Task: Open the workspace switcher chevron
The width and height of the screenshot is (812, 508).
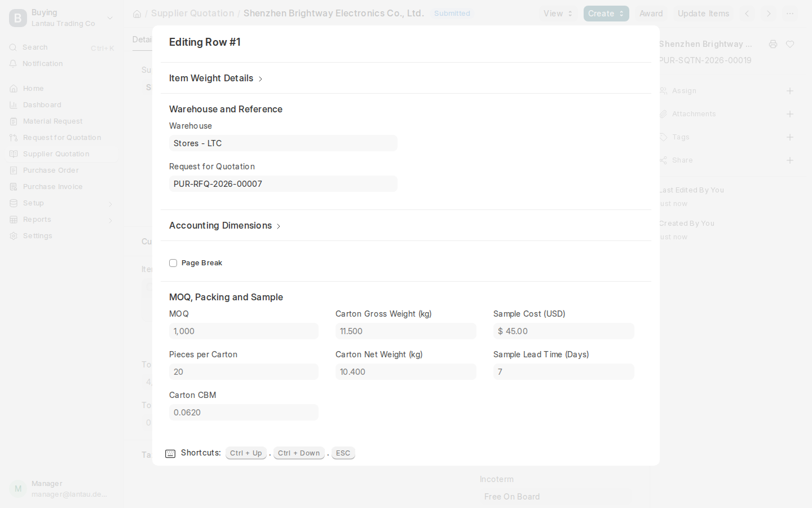Action: click(110, 18)
